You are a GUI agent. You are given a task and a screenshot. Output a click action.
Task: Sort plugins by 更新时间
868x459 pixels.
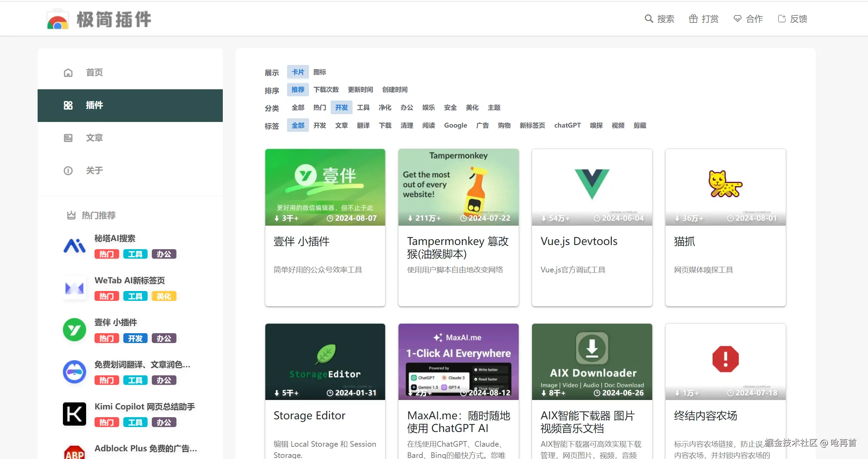(x=360, y=90)
